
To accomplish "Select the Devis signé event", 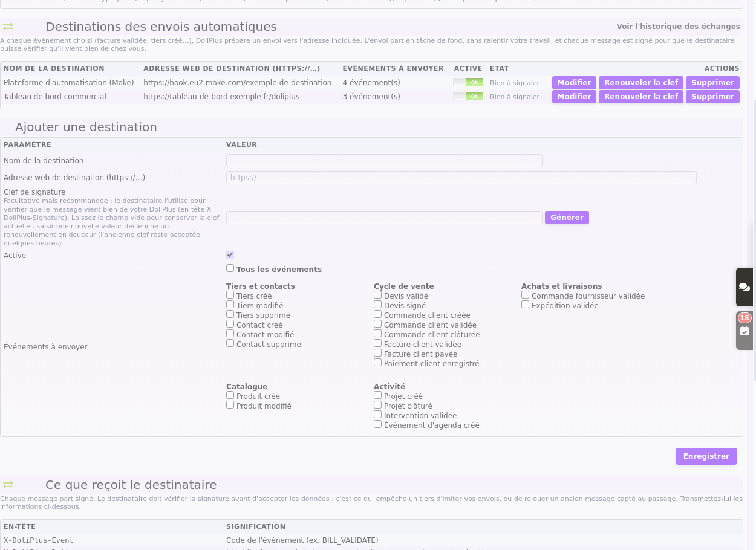I will 377,305.
